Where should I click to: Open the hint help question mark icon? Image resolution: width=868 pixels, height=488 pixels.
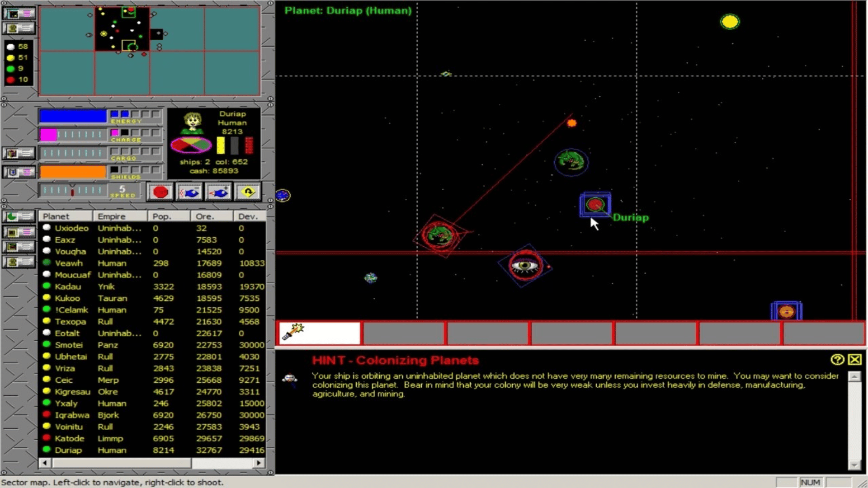(x=837, y=359)
